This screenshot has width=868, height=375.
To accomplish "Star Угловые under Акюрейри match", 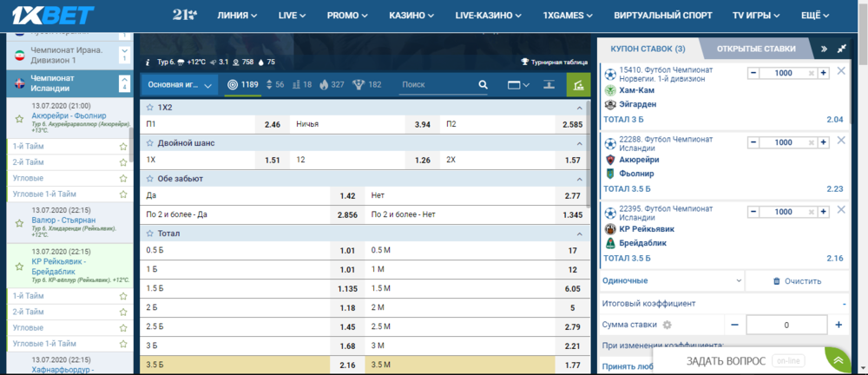I will click(x=123, y=178).
